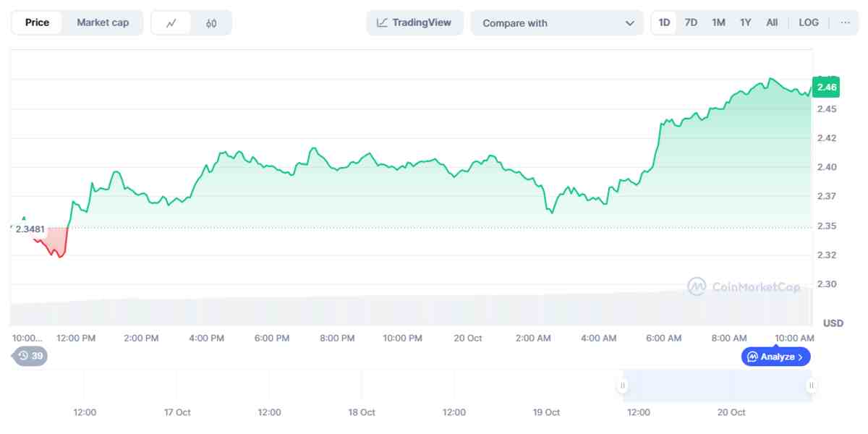
Task: Click the 2.35 price axis label
Action: (x=826, y=226)
